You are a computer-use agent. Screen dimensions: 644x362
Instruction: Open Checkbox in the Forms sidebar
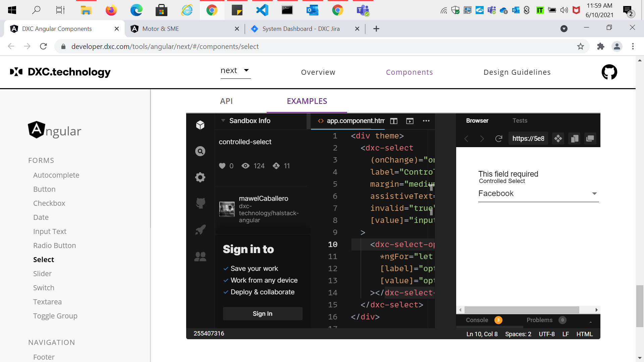pos(49,203)
